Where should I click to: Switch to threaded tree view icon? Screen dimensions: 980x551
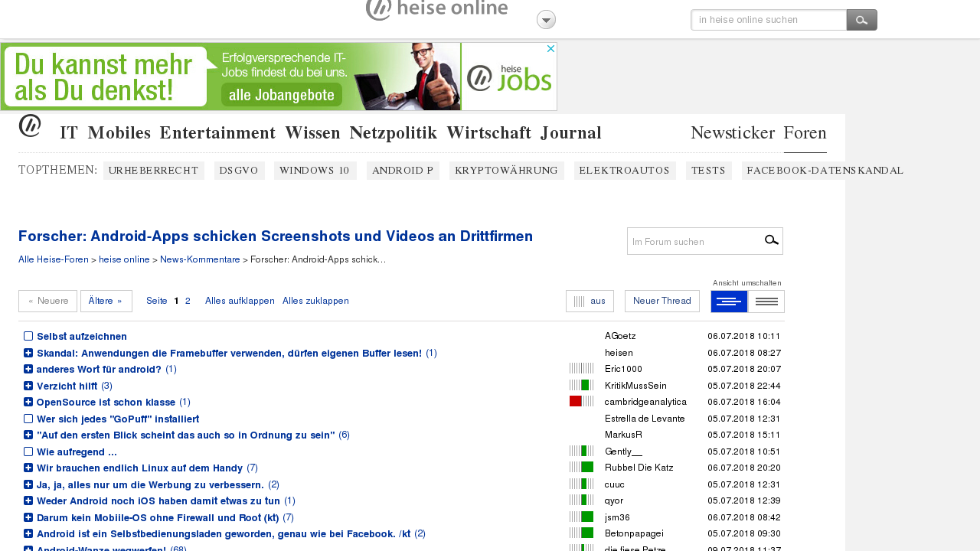point(729,302)
